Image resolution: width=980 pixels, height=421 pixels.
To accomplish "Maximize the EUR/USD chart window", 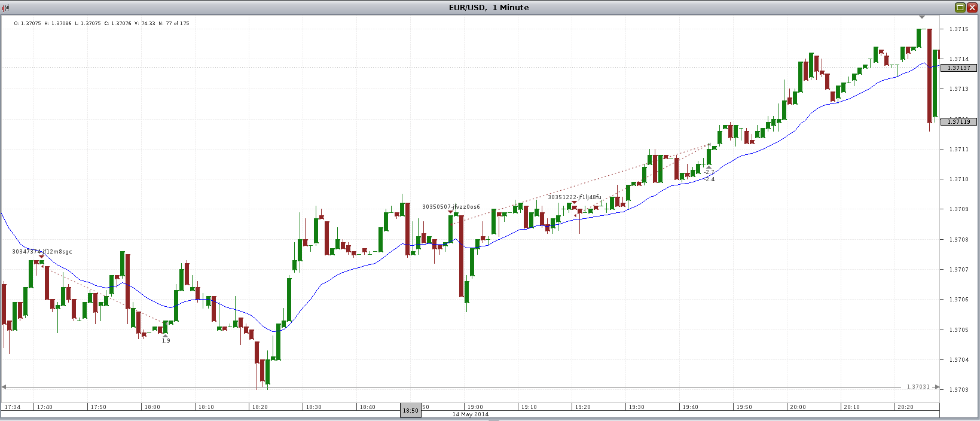I will pos(960,7).
